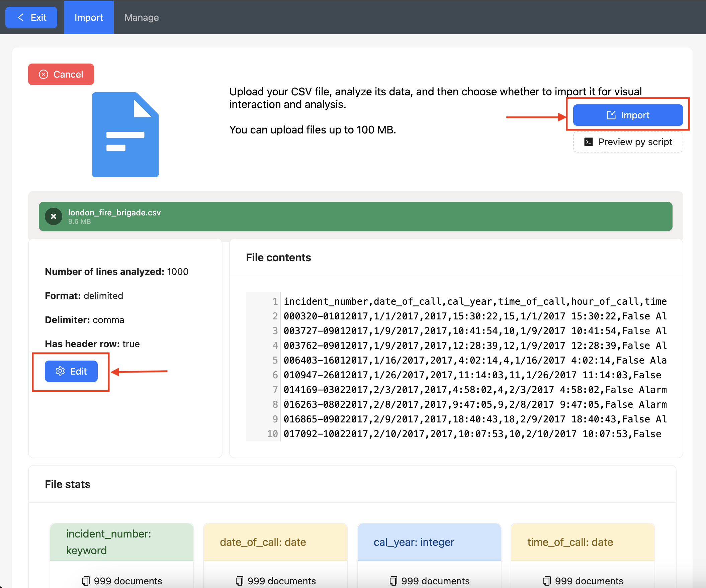
Task: Click the large blue CSV file icon
Action: 125,135
